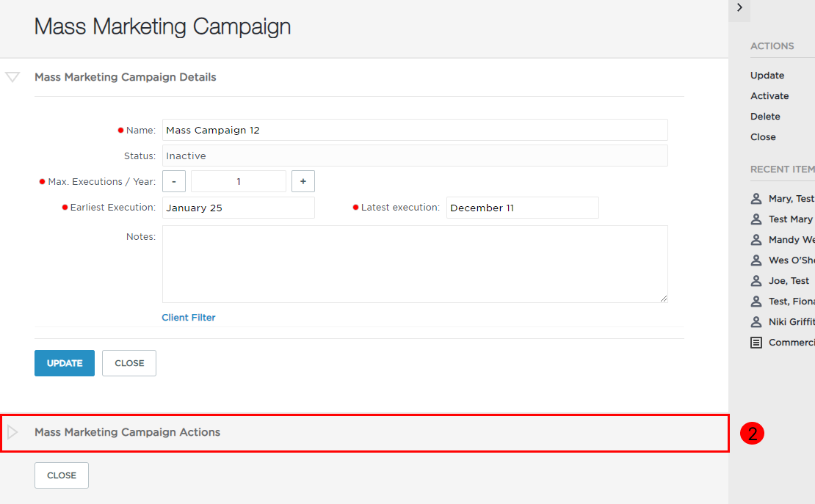Collapse the right sidebar with chevron arrow
Screen dimensions: 815x504
(x=739, y=8)
